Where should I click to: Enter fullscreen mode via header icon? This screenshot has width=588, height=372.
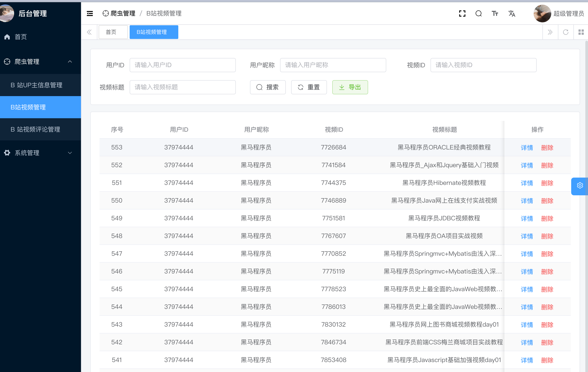(x=462, y=14)
